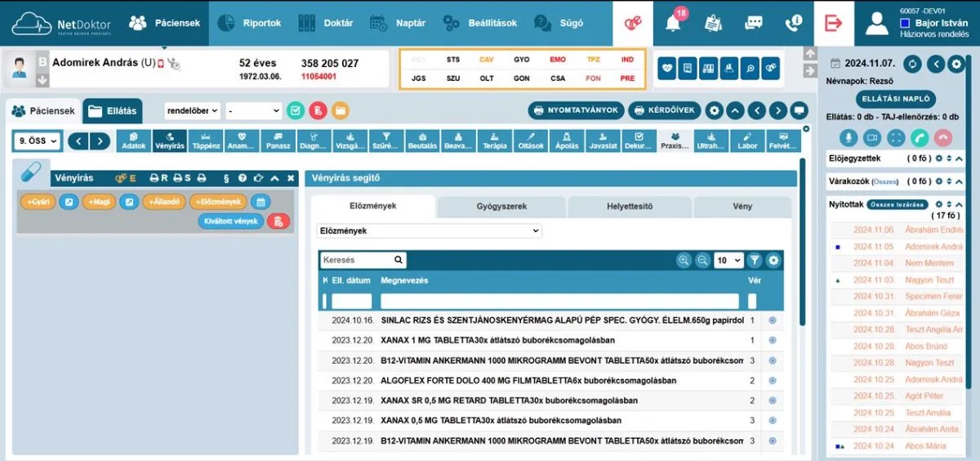Screen dimensions: 980x461
Task: Open the binders icon in patient bar
Action: click(x=708, y=69)
